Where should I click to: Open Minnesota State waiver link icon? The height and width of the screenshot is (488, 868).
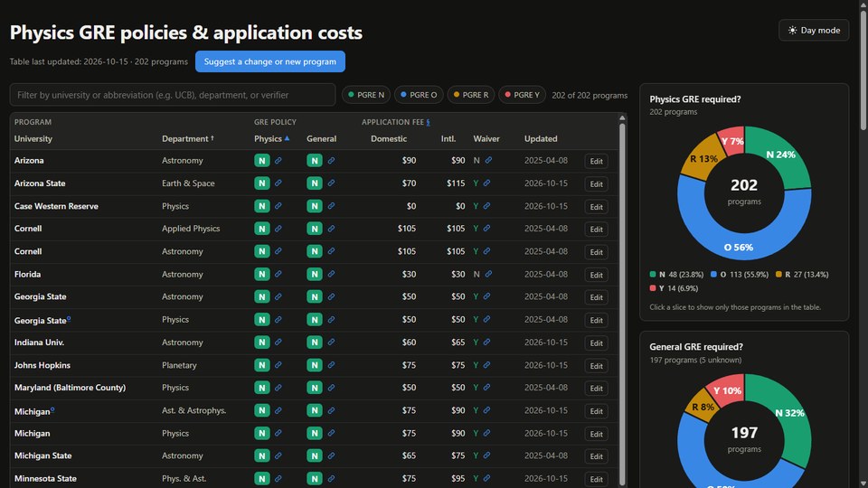(x=486, y=478)
